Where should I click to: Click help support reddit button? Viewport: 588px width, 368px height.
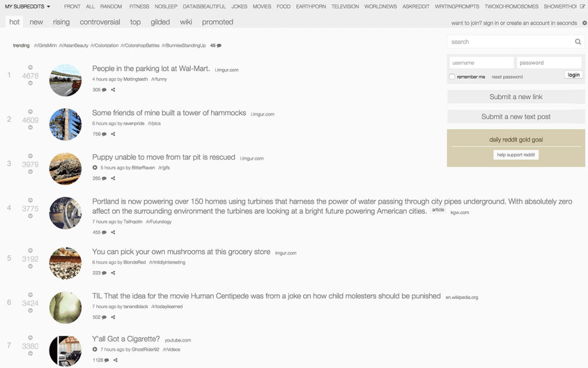(516, 155)
